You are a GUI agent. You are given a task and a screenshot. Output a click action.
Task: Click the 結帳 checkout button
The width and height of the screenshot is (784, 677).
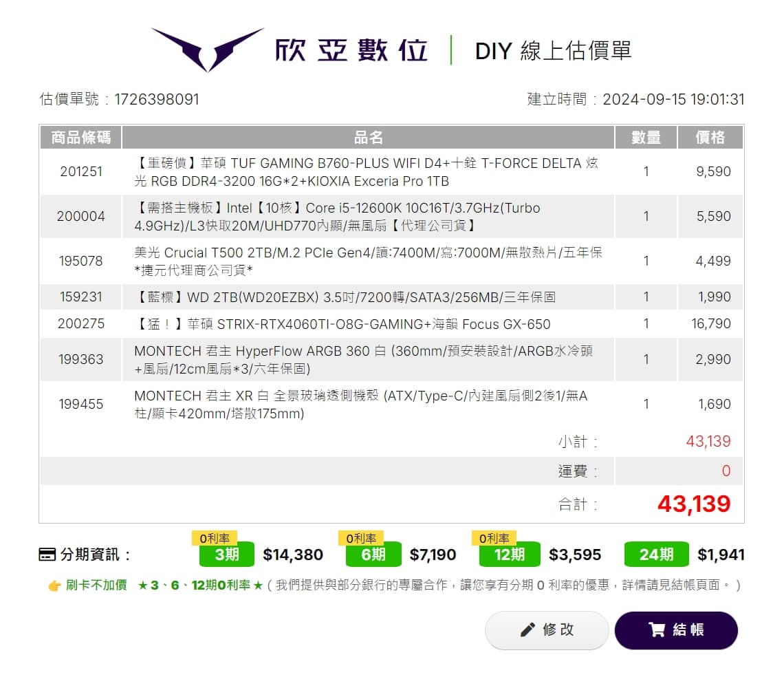[x=676, y=630]
